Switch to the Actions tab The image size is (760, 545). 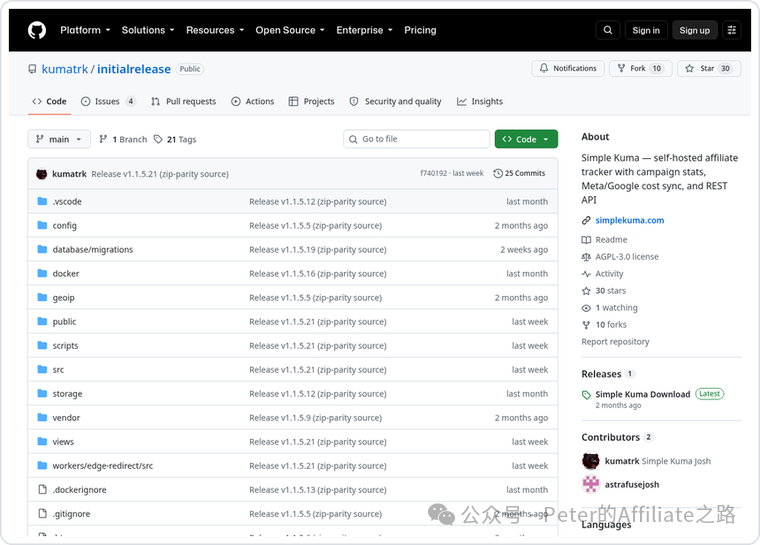253,101
